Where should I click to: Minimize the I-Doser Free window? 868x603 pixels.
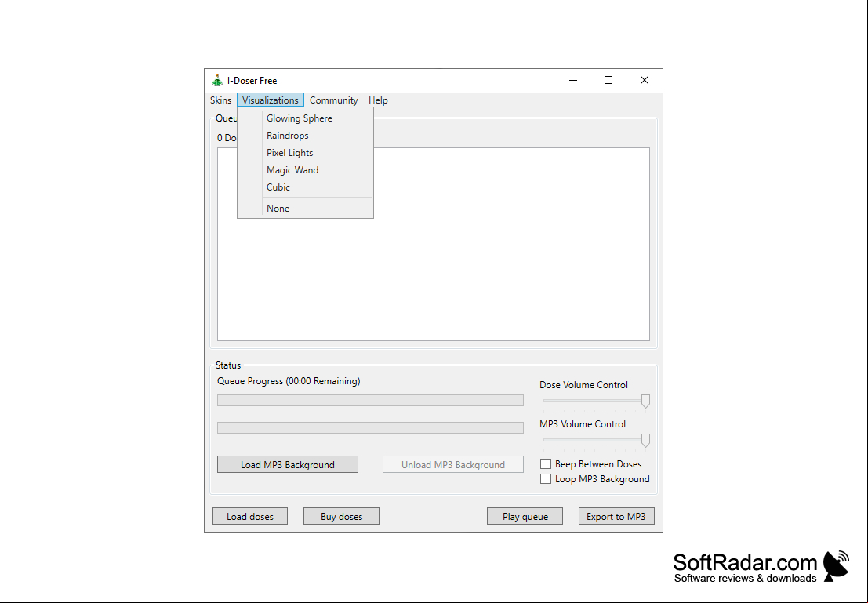[573, 80]
